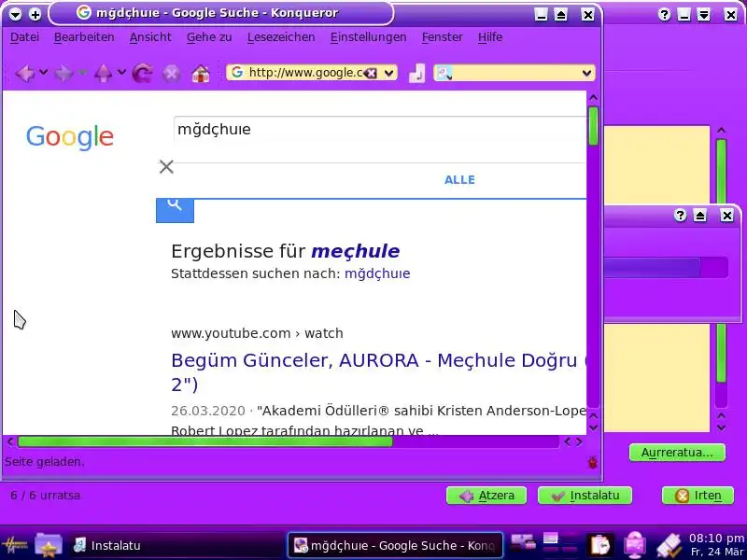Click the www.youtube.com › watch text

257,333
